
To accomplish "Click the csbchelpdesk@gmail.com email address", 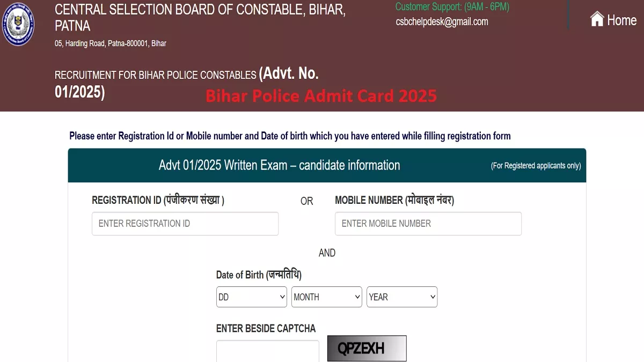I will pos(442,21).
